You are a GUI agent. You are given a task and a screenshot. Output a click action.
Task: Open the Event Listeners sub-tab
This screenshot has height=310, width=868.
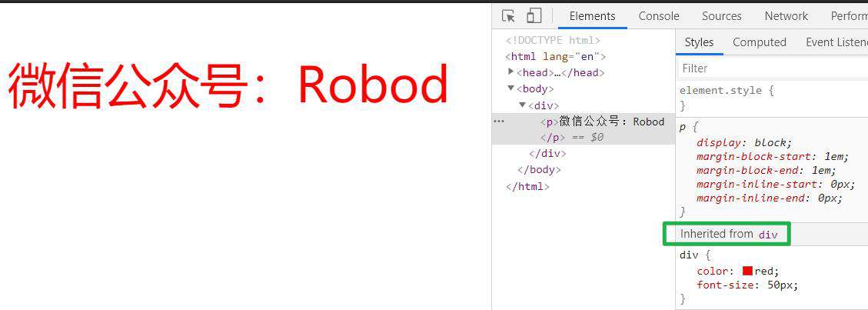tap(836, 42)
